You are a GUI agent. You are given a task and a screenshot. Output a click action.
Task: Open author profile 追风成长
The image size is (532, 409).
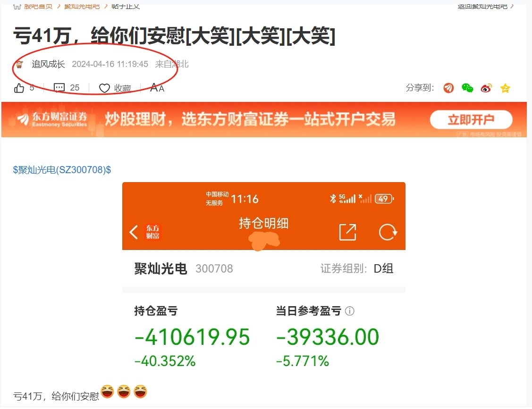(x=48, y=64)
